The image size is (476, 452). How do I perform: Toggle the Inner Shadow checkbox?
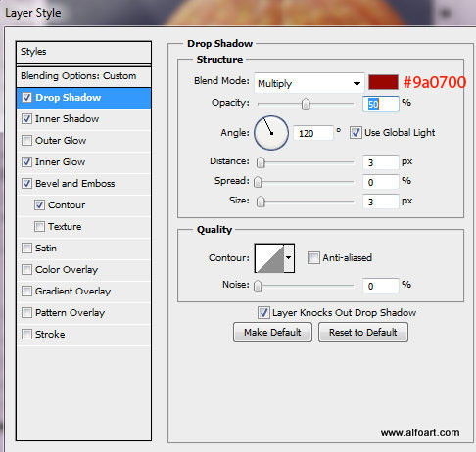pyautogui.click(x=26, y=119)
